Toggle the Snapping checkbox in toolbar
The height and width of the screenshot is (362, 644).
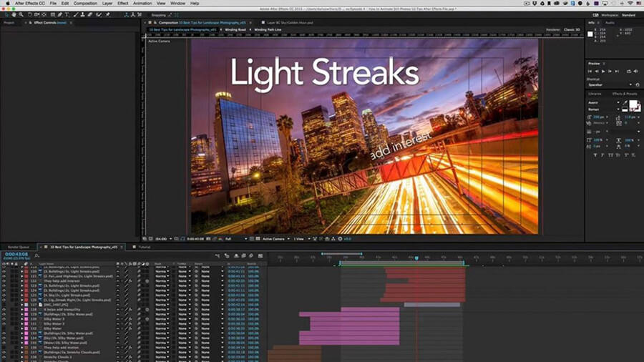[x=149, y=15]
